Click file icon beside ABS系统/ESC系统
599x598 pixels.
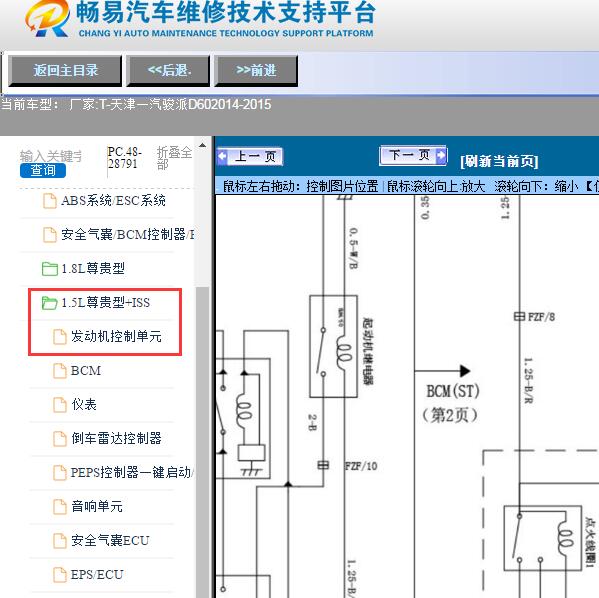tap(50, 201)
